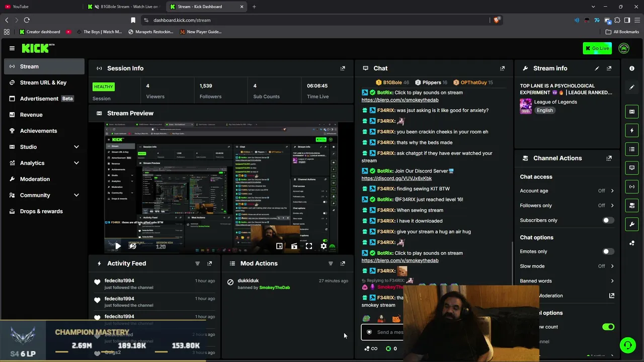Open Stream URL & Key page
This screenshot has width=644, height=362.
click(44, 82)
